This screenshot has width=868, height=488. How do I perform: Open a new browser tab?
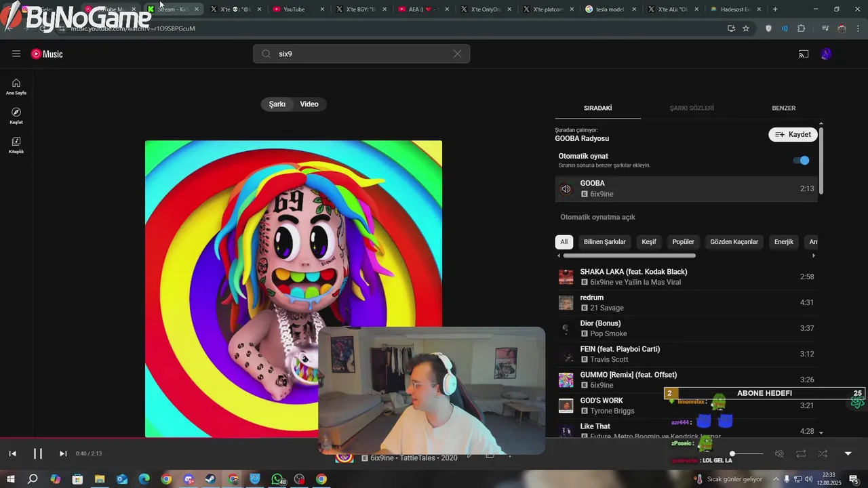point(775,9)
